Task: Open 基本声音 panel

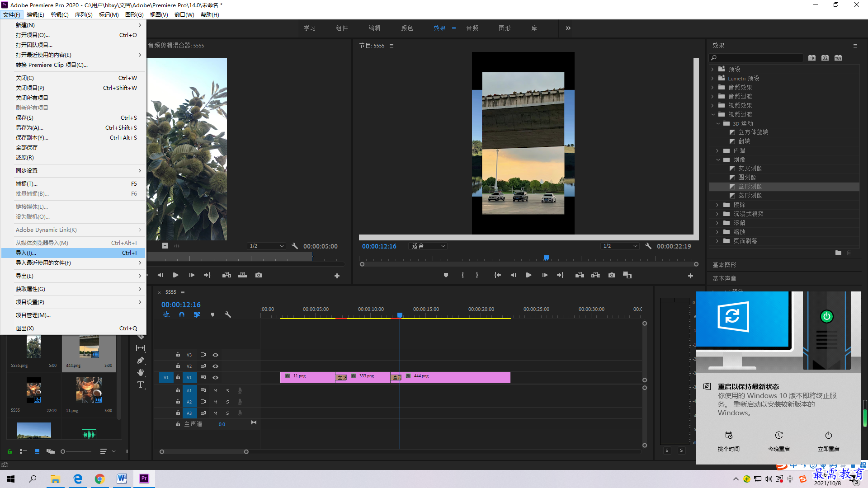Action: coord(724,278)
